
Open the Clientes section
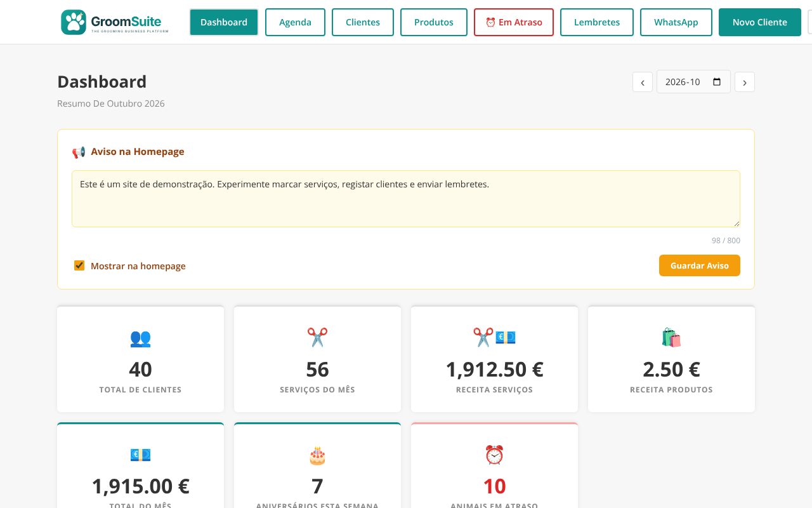pyautogui.click(x=363, y=22)
